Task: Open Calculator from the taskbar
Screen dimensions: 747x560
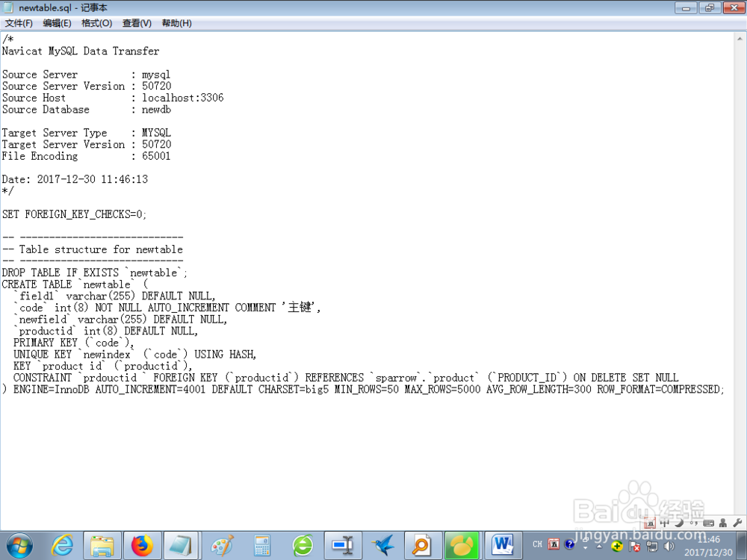Action: click(262, 546)
